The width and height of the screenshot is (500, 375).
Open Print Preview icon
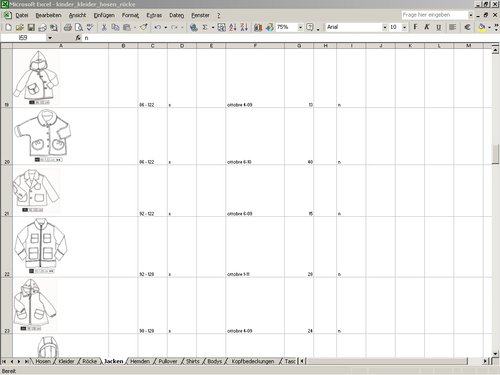click(79, 27)
